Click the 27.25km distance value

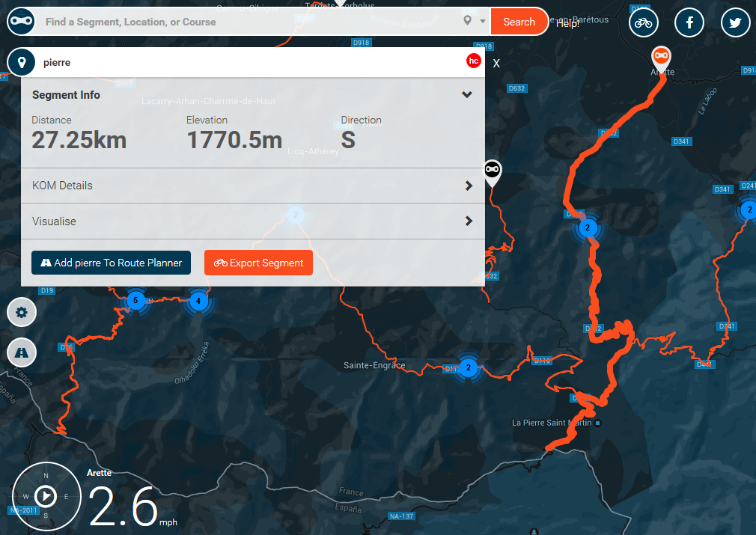(x=79, y=140)
